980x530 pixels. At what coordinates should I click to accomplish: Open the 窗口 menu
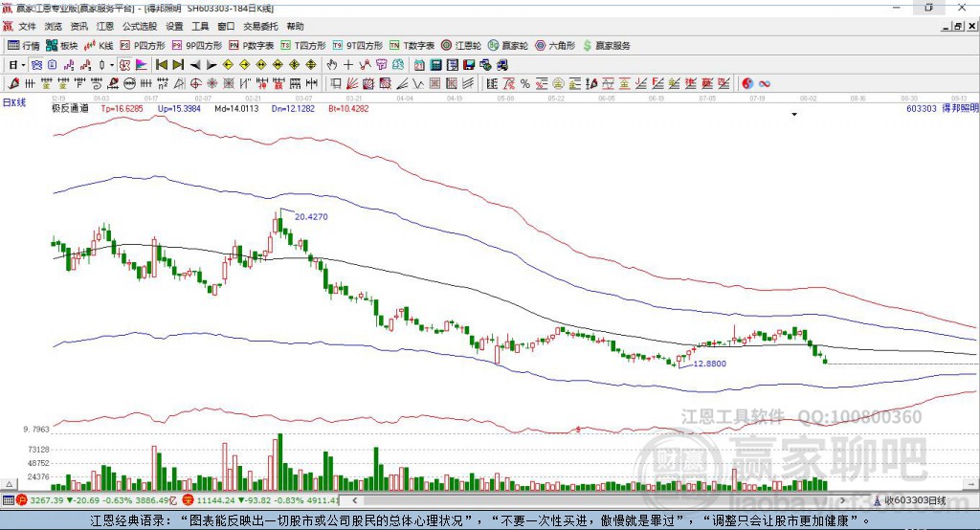pyautogui.click(x=226, y=26)
